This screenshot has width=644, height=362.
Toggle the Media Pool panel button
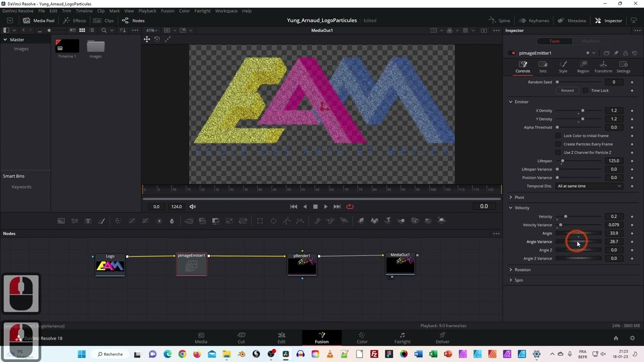point(39,21)
